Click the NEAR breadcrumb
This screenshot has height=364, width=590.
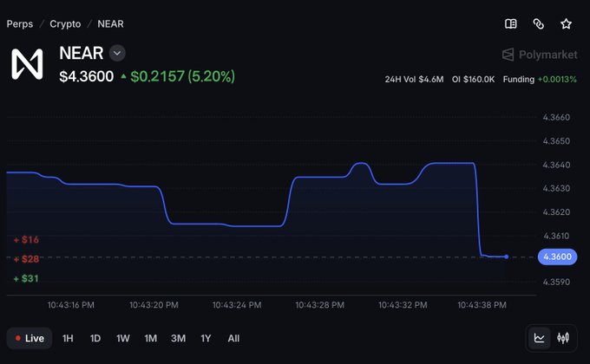click(x=110, y=24)
